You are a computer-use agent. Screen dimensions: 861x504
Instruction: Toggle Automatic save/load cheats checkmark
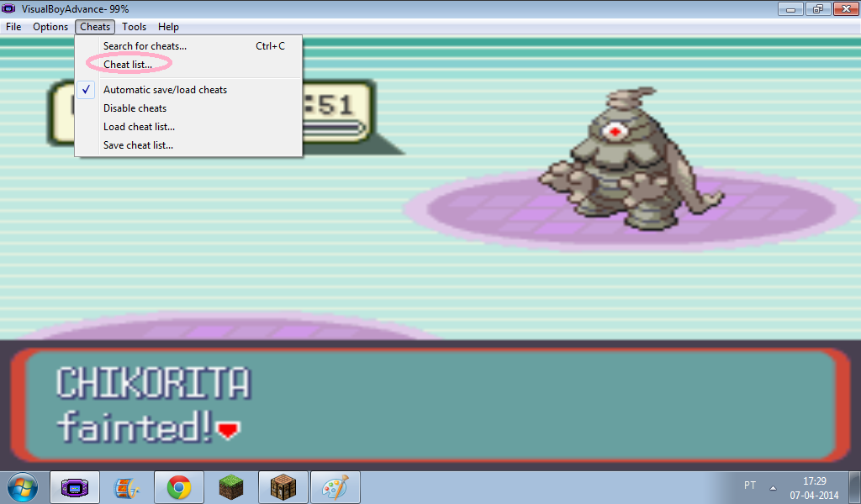pyautogui.click(x=165, y=90)
